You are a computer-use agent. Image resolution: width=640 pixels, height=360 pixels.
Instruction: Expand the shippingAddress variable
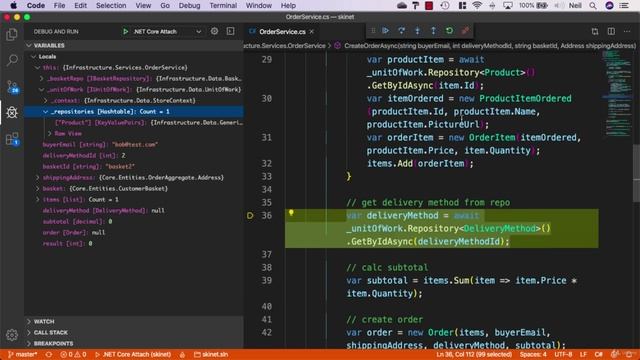pos(38,178)
